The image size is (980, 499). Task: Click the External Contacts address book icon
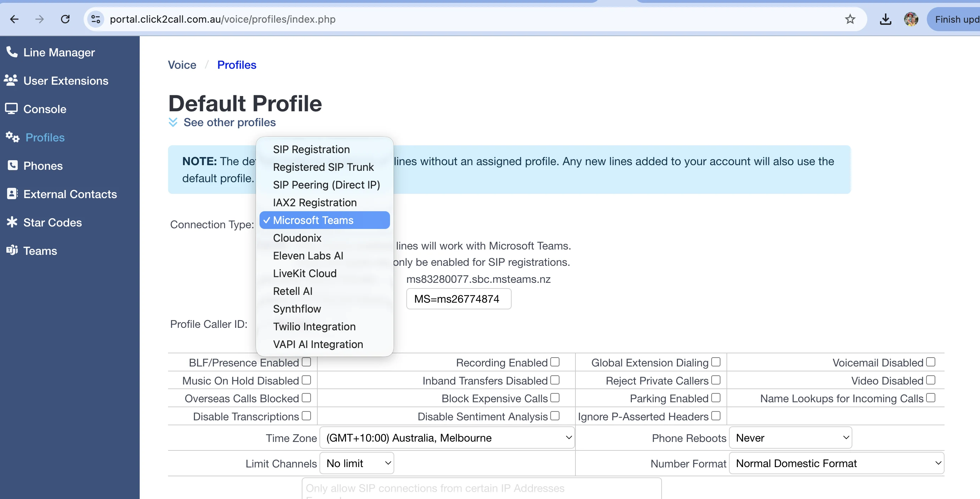pos(12,194)
